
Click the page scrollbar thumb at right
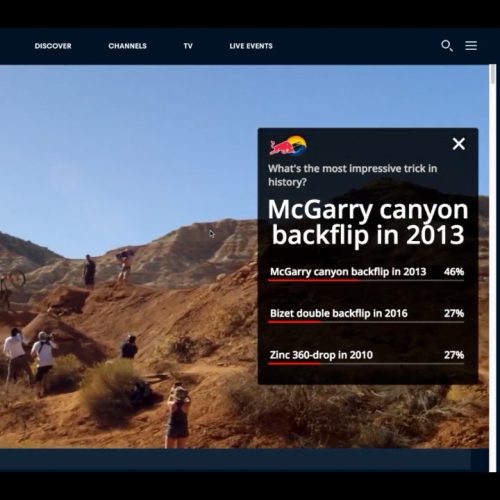click(x=493, y=75)
